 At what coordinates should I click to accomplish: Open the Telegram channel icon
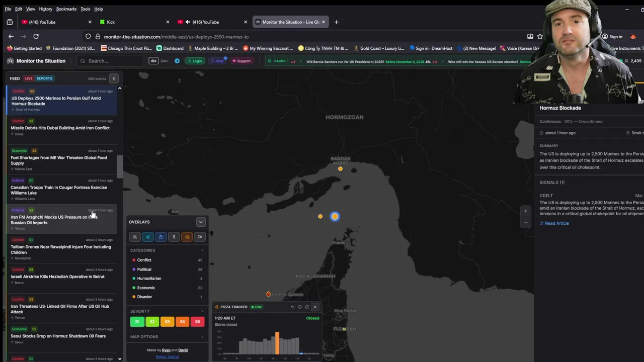tap(177, 61)
